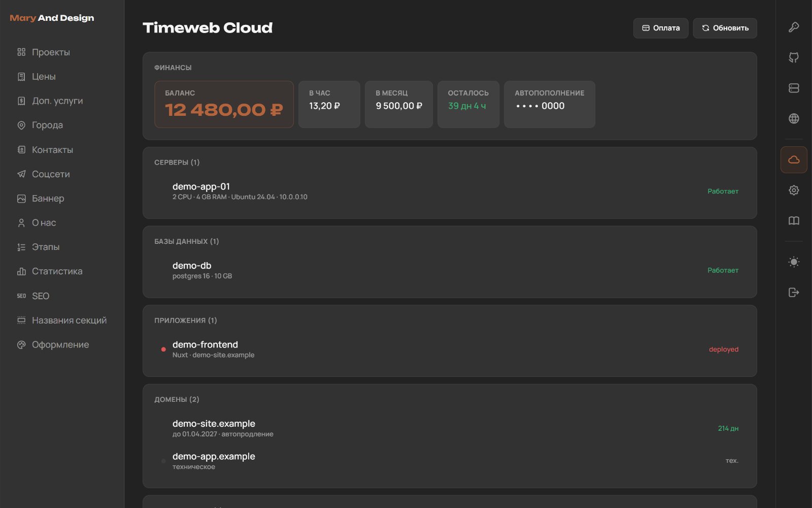Click the ФИНАНСЫ section header
This screenshot has height=508, width=812.
click(x=173, y=68)
